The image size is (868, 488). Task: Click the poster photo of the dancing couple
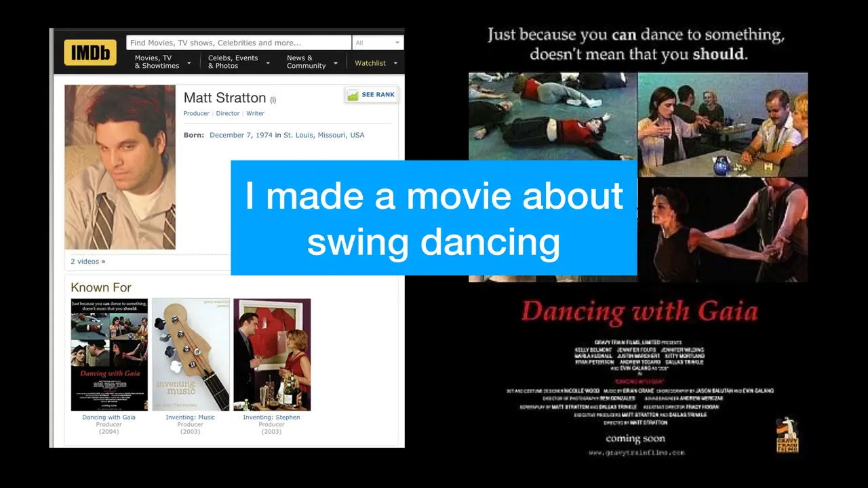coord(723,230)
